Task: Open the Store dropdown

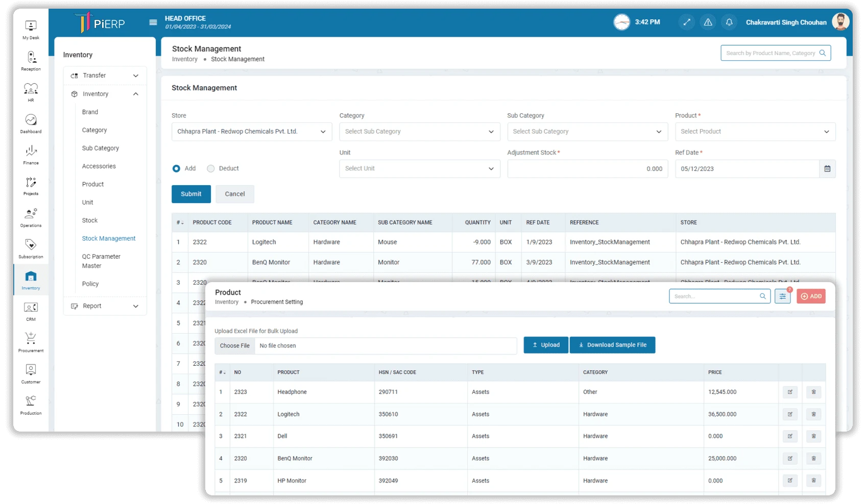Action: click(x=252, y=132)
